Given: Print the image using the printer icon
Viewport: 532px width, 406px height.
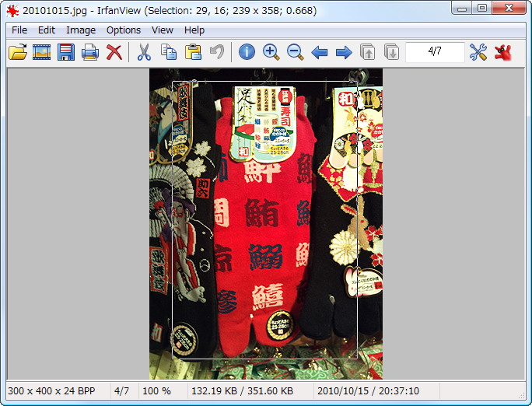Looking at the screenshot, I should (x=90, y=52).
